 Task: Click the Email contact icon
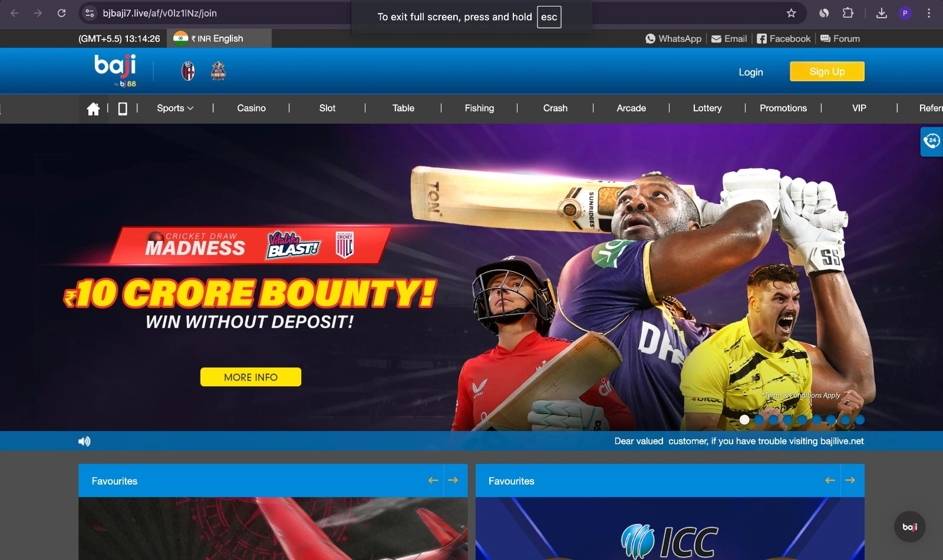coord(717,38)
